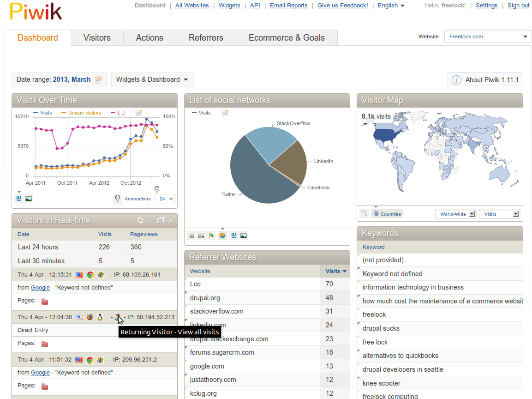The height and width of the screenshot is (399, 532).
Task: Click Google link in 12:15:31 visit
Action: coord(41,288)
